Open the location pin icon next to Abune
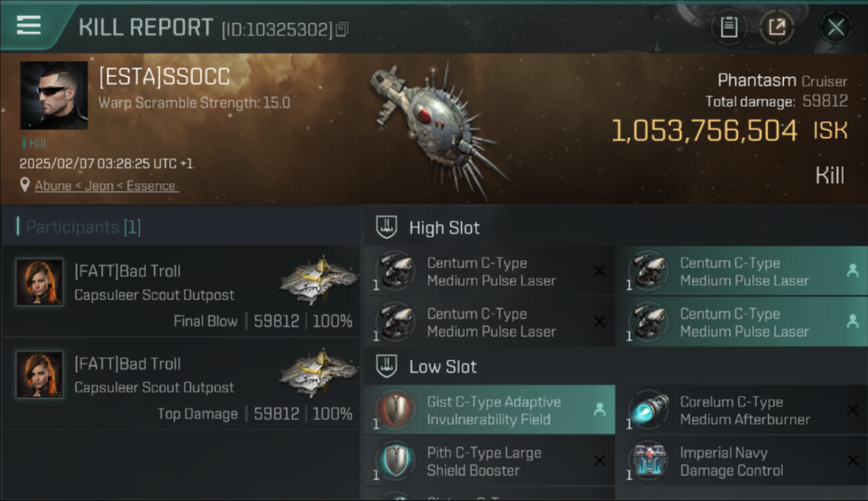868x501 pixels. 25,185
